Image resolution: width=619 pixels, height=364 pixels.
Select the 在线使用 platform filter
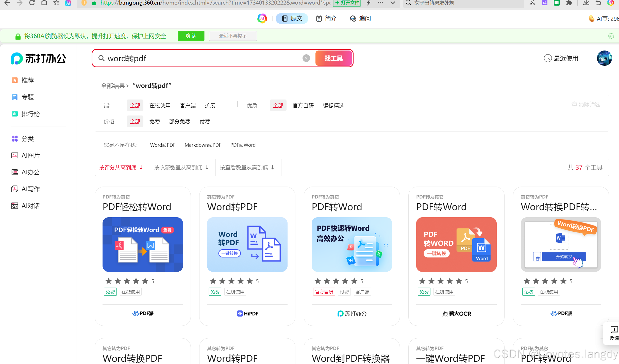click(x=160, y=106)
